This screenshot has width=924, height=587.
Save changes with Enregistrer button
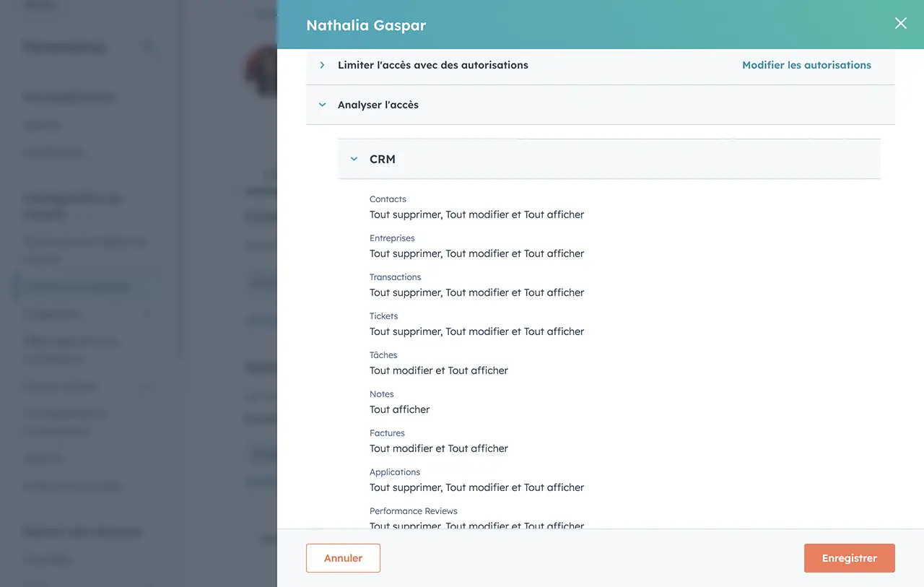click(849, 558)
